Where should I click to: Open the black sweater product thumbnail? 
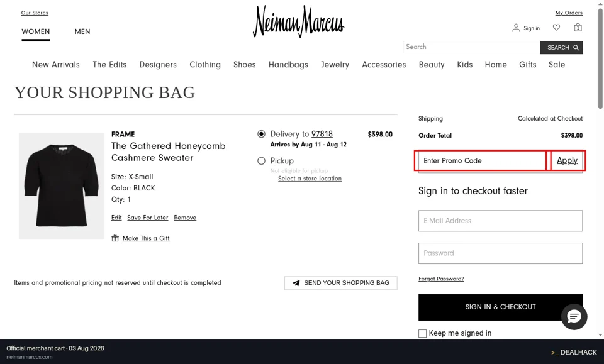pos(61,186)
